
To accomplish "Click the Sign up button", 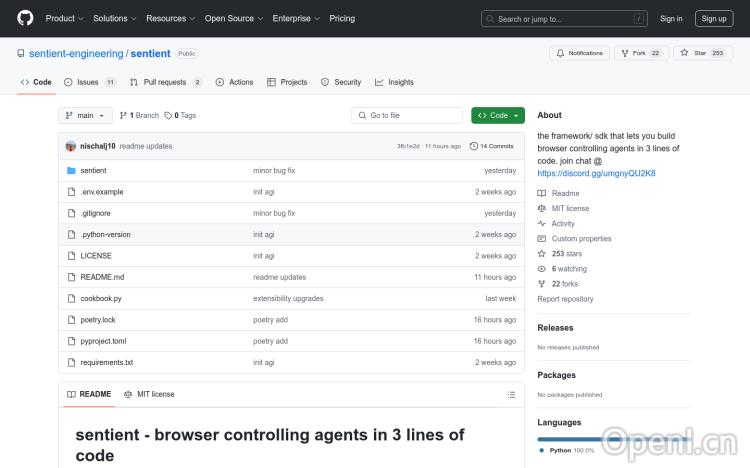I will coord(714,18).
